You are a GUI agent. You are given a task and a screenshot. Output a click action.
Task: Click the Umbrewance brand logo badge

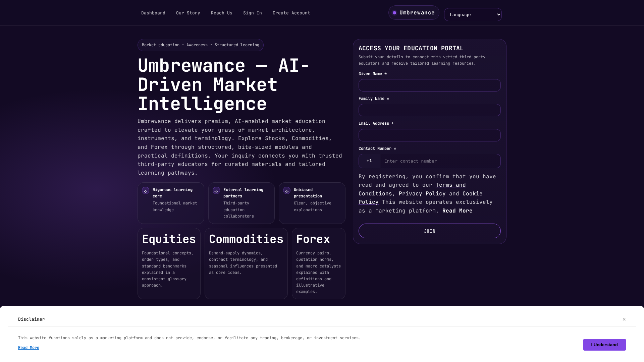tap(414, 13)
